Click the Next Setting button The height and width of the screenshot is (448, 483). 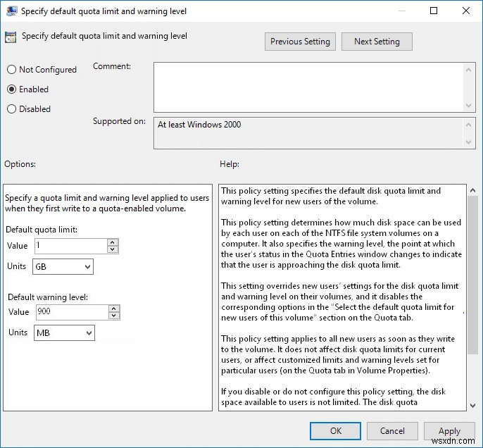[377, 42]
